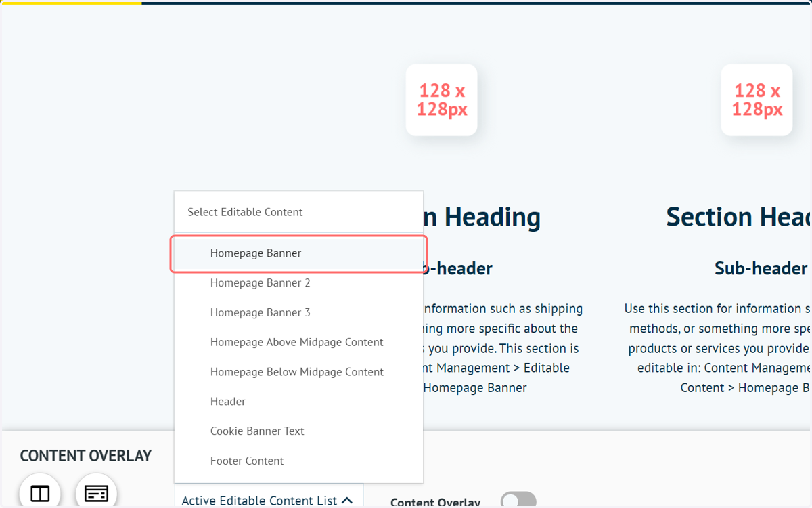This screenshot has width=812, height=508.
Task: Choose Homepage Banner 2 option
Action: (x=298, y=283)
